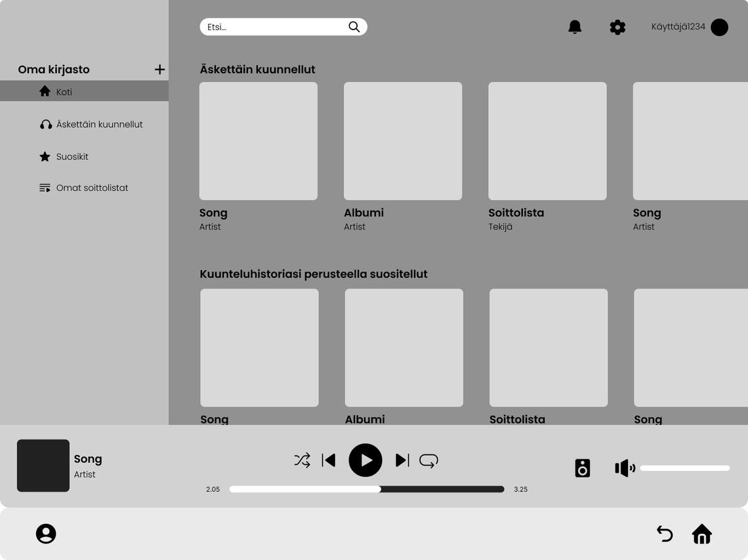Click the username Käyttäjä1234
Image resolution: width=748 pixels, height=560 pixels.
pos(678,27)
